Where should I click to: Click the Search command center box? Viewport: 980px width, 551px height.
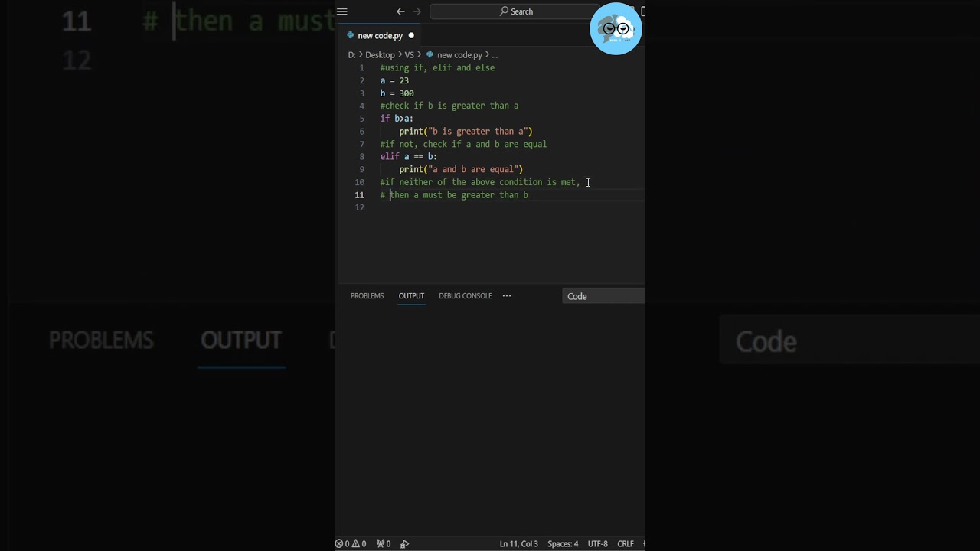tap(516, 11)
